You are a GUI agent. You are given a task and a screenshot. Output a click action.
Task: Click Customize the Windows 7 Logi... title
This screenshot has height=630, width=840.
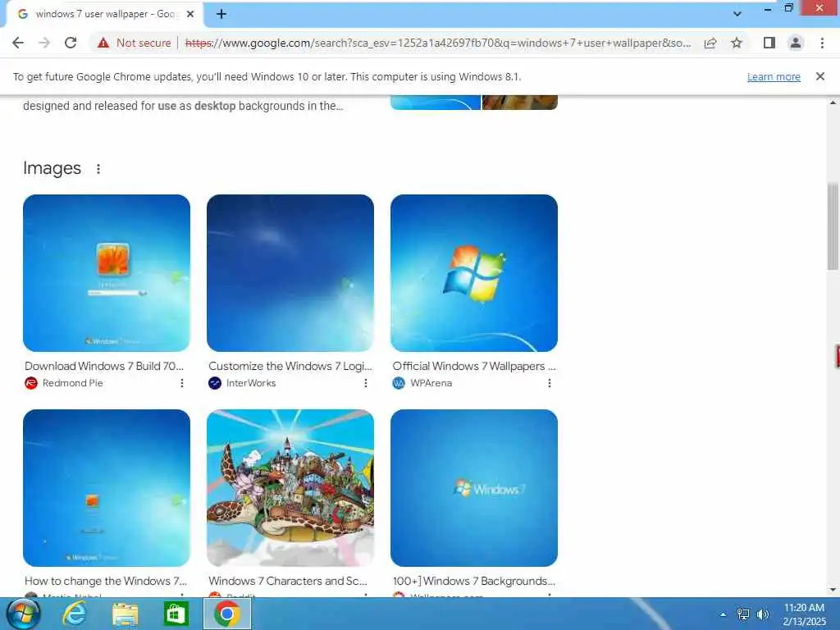pos(290,366)
